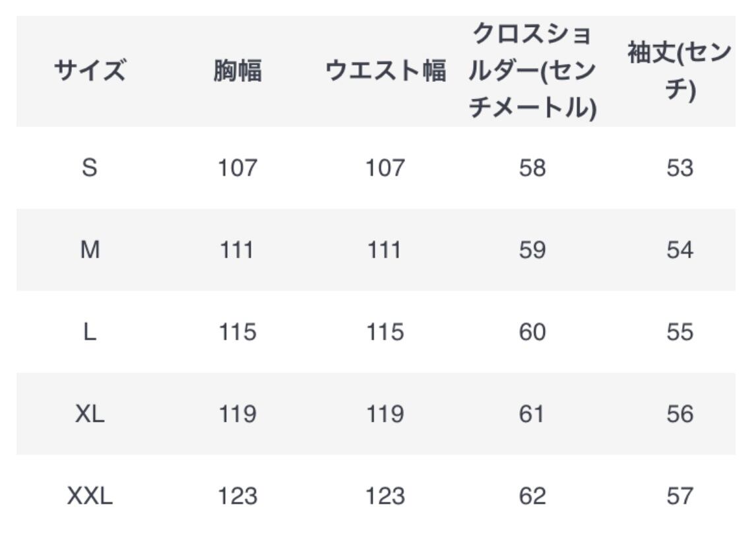
Task: Click 胸幅 value 119 for size XL
Action: click(x=237, y=414)
